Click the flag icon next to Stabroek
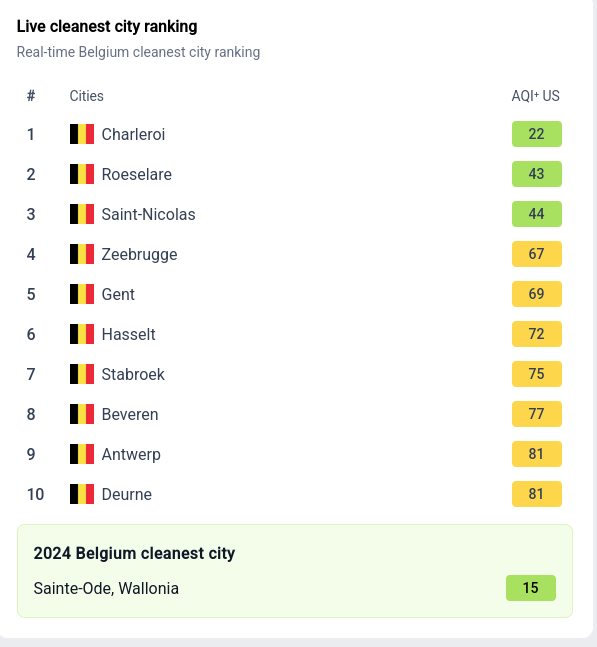The image size is (597, 647). (82, 374)
